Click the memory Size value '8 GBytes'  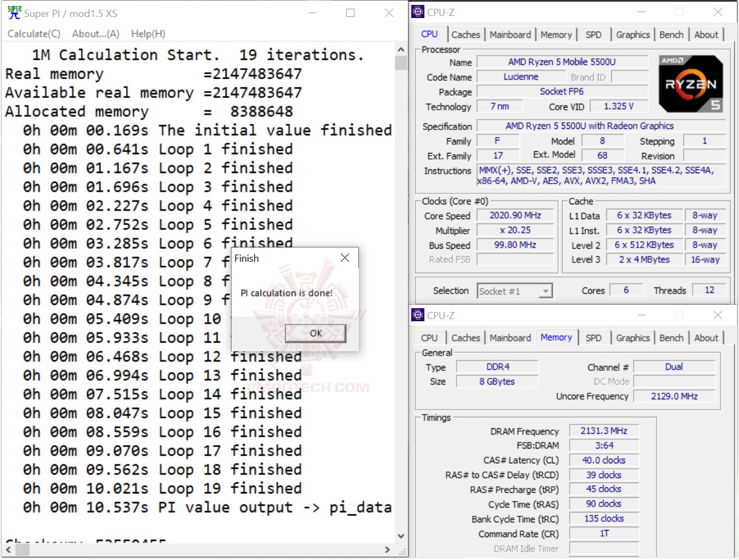(x=498, y=382)
